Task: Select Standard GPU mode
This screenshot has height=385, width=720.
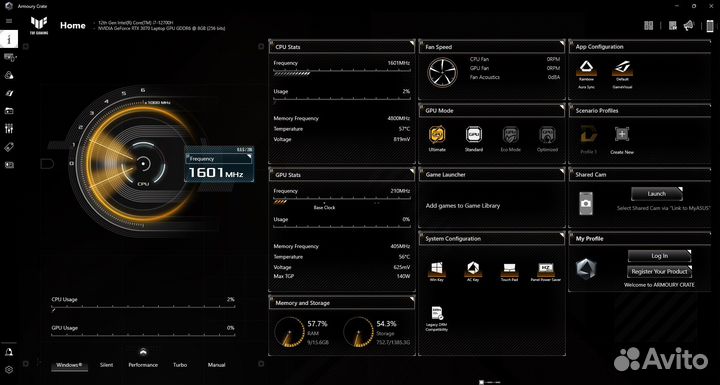Action: click(473, 139)
